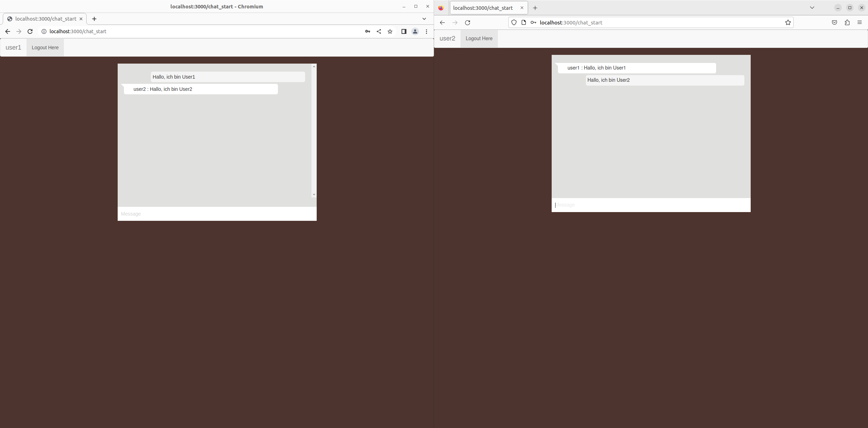Open Chromium share icon

point(379,31)
